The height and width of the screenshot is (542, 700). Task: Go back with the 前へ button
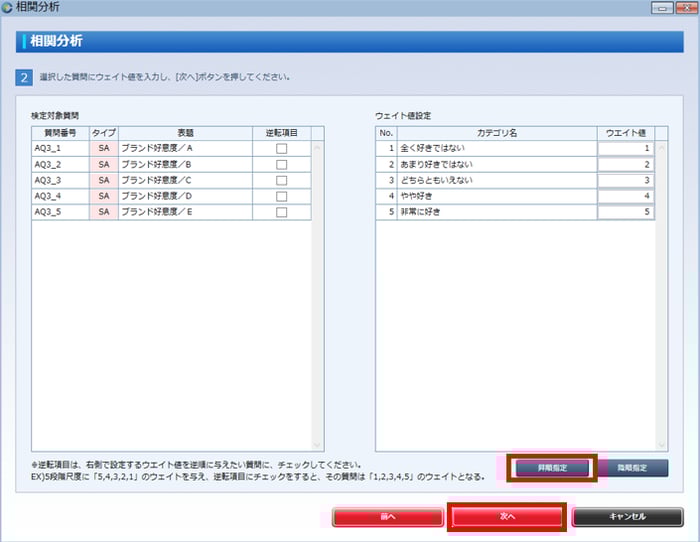tap(387, 516)
